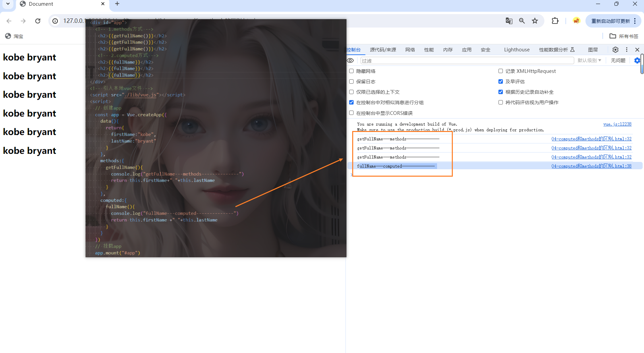Open the tab search dropdown arrow

pos(8,4)
